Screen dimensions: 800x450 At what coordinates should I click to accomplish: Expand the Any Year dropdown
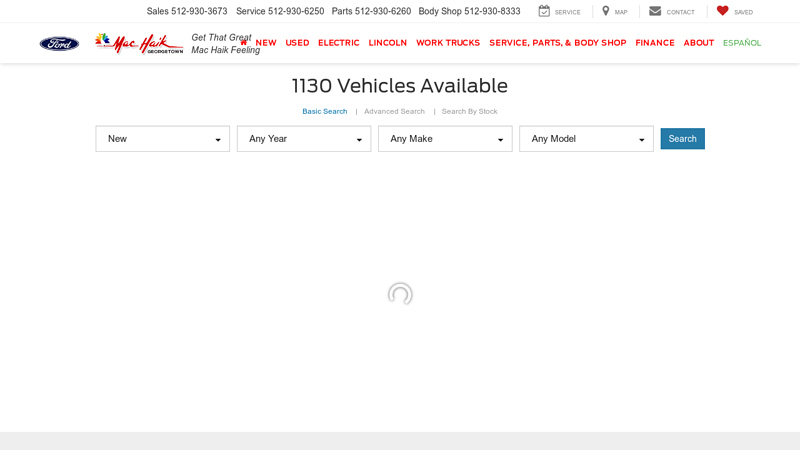coord(304,139)
